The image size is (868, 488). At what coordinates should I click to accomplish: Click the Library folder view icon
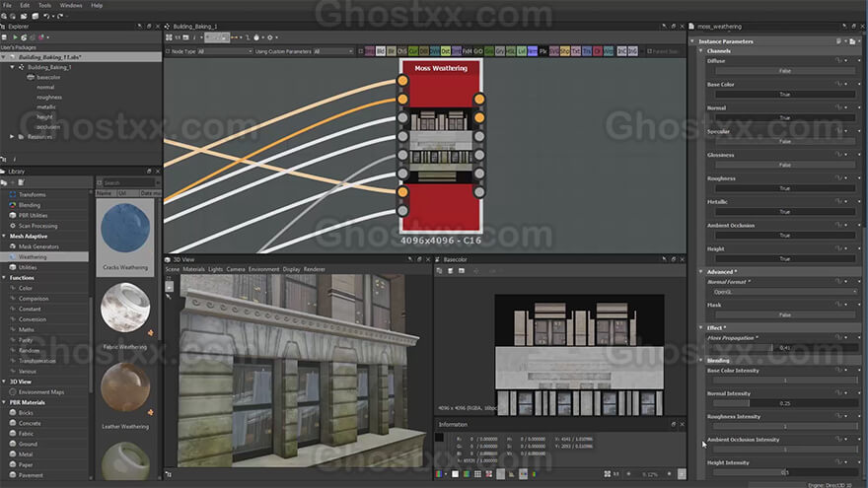point(4,182)
